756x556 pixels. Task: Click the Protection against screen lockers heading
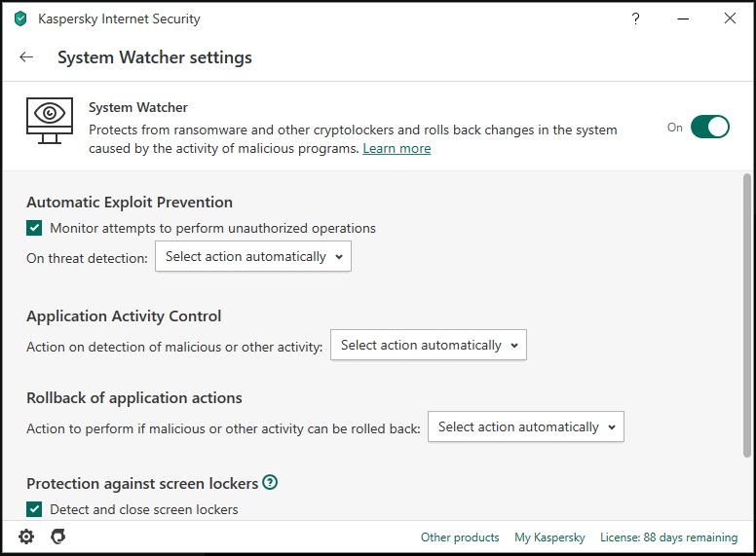pyautogui.click(x=142, y=483)
